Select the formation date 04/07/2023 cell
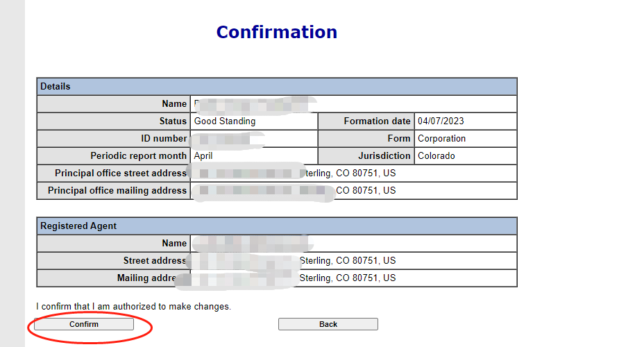Image resolution: width=644 pixels, height=347 pixels. (441, 121)
